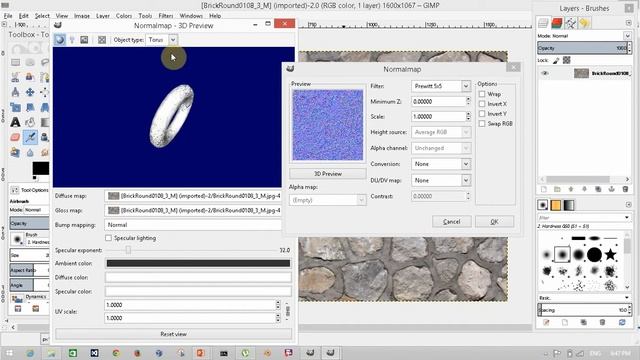Select the star brush thumbnail
This screenshot has height=360, width=640.
(610, 255)
